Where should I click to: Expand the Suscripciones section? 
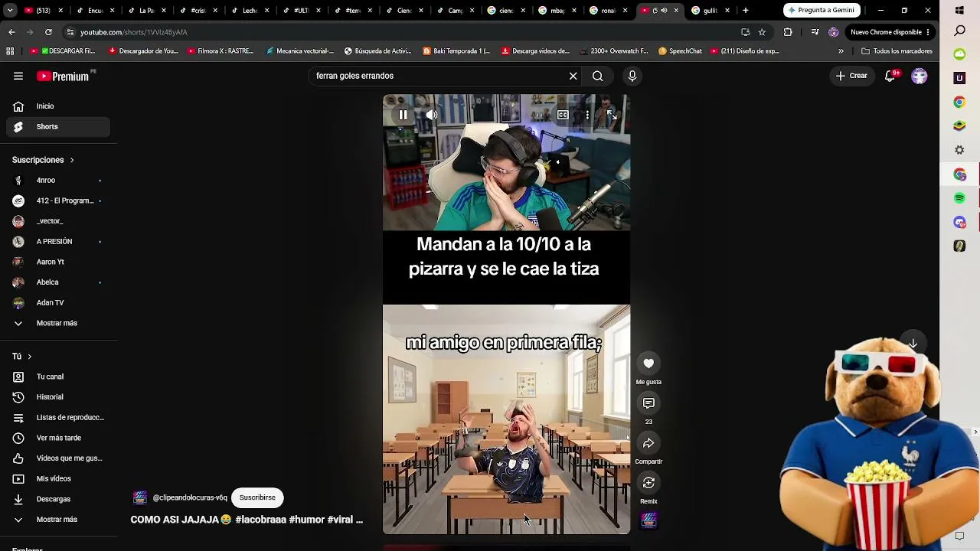tap(43, 160)
